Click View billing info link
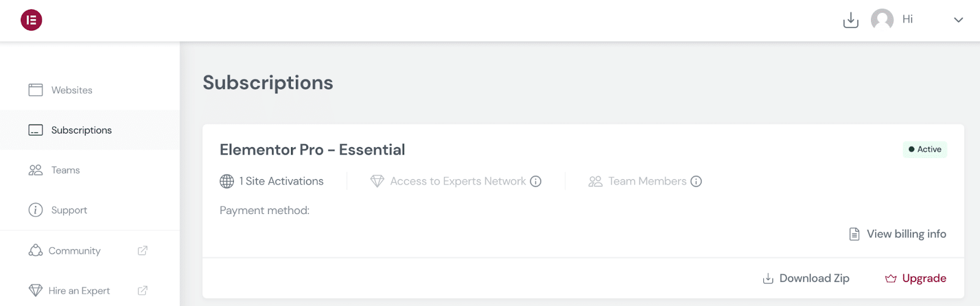980x306 pixels. (x=906, y=234)
